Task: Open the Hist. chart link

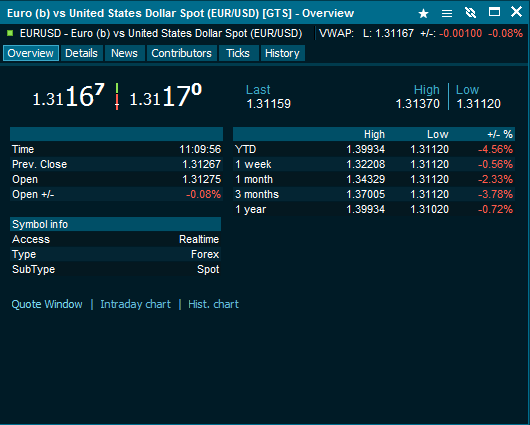Action: (x=213, y=304)
